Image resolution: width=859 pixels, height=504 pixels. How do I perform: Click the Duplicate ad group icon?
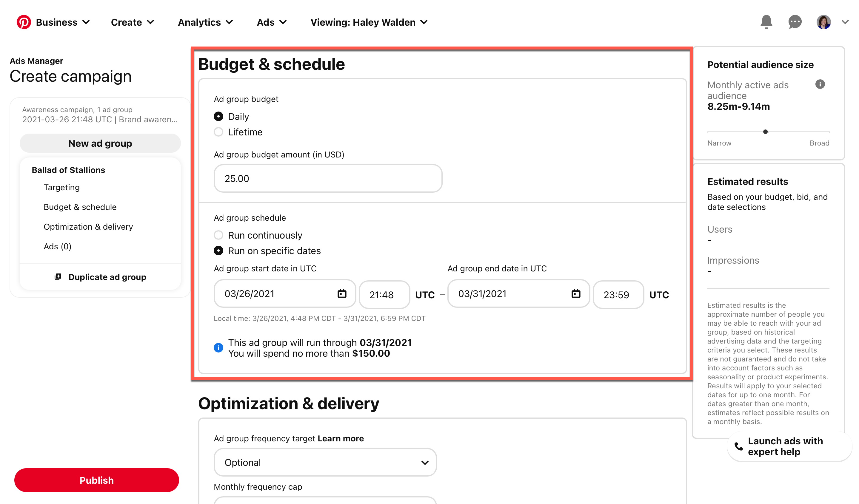58,277
